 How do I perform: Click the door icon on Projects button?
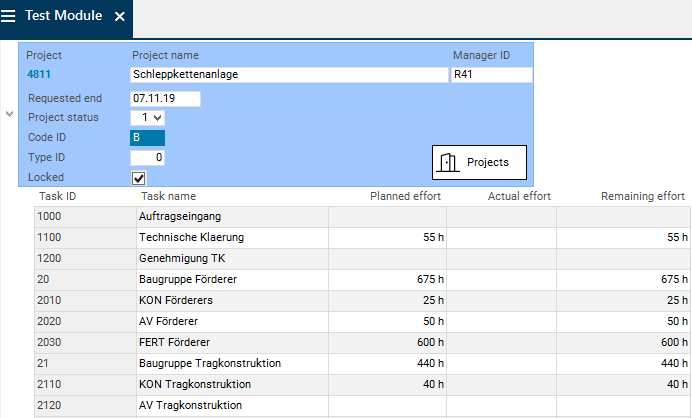pos(449,162)
